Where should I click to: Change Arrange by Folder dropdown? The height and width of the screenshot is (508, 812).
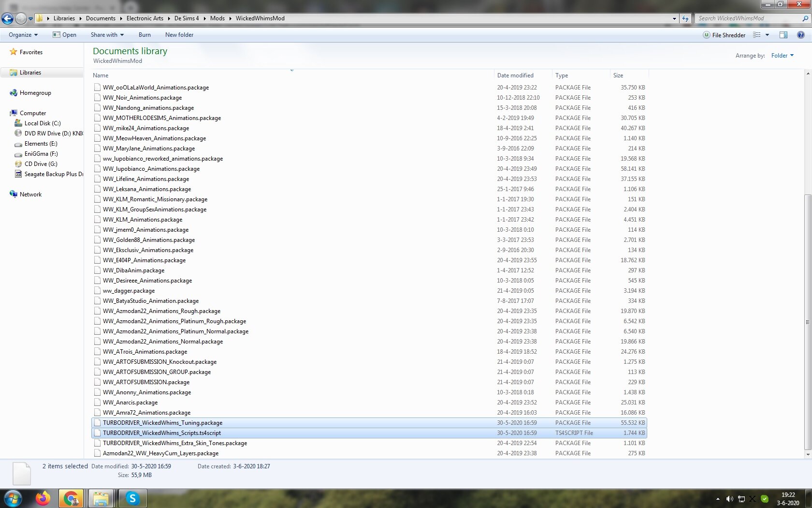pyautogui.click(x=783, y=56)
